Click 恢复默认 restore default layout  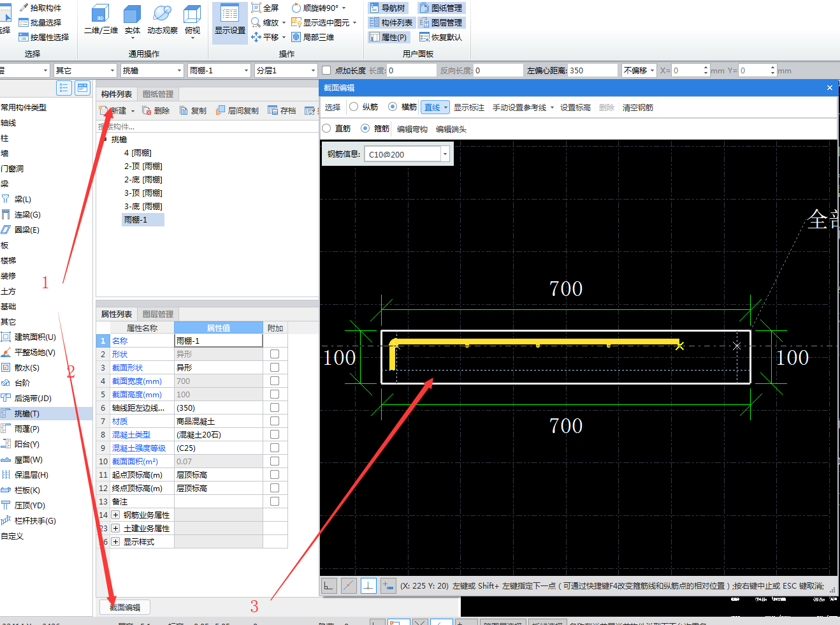[441, 37]
